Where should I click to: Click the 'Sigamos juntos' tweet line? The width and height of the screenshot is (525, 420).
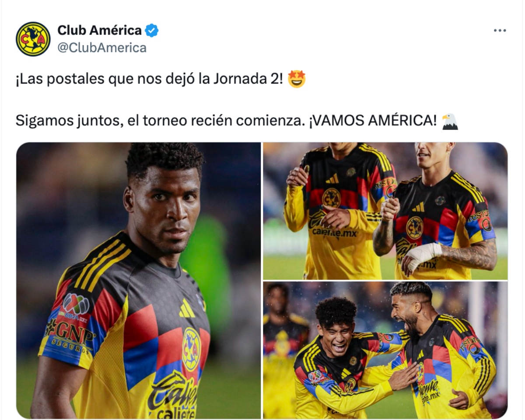pos(227,121)
